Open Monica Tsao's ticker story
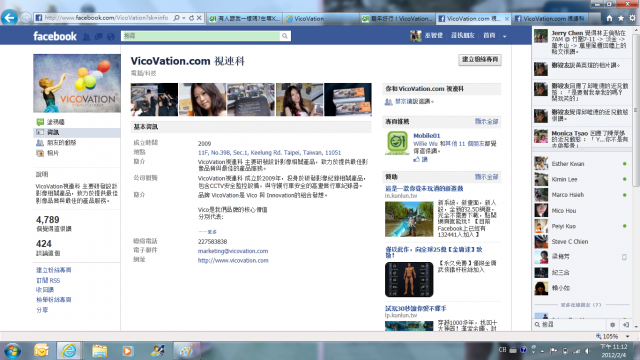This screenshot has height=360, width=640. click(582, 138)
